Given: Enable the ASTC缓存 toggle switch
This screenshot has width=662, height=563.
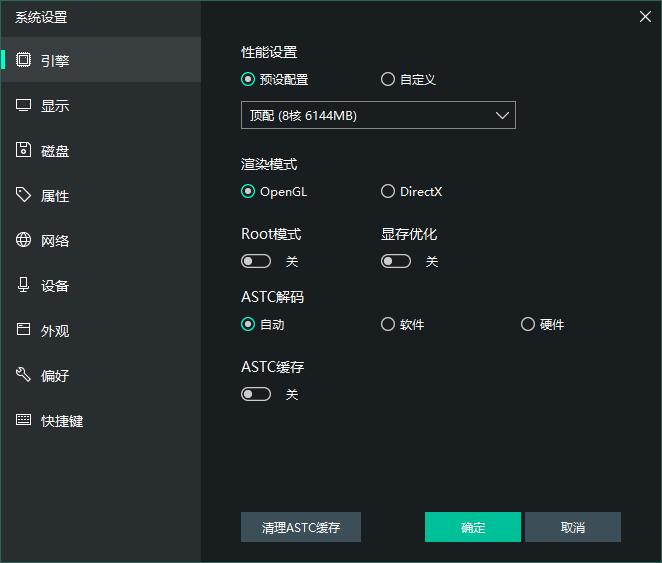Looking at the screenshot, I should click(x=256, y=394).
